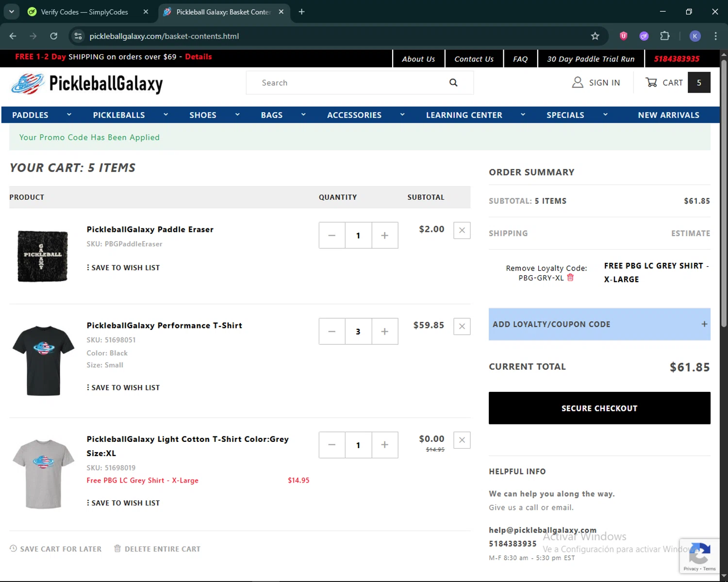Increase Paddle Eraser quantity with plus

point(385,235)
